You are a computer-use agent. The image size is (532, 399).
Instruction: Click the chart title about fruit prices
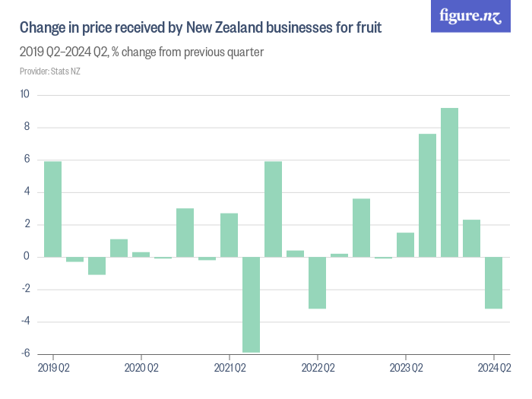201,29
